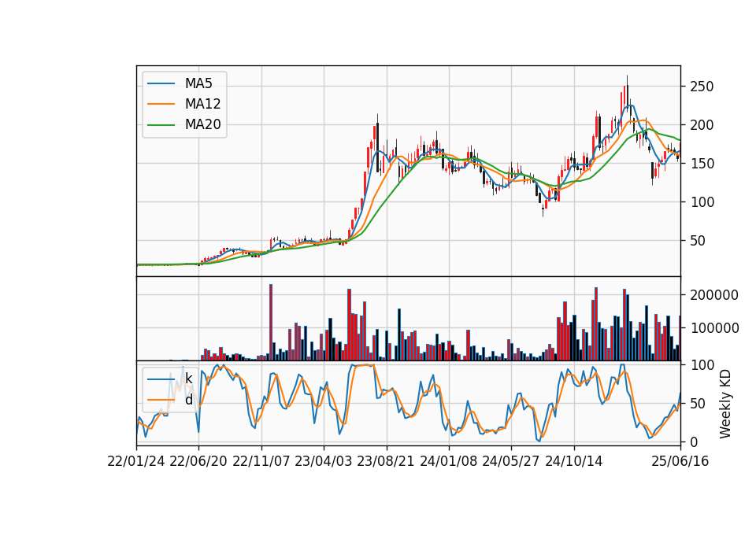Click the 100000 volume axis label

(x=714, y=329)
